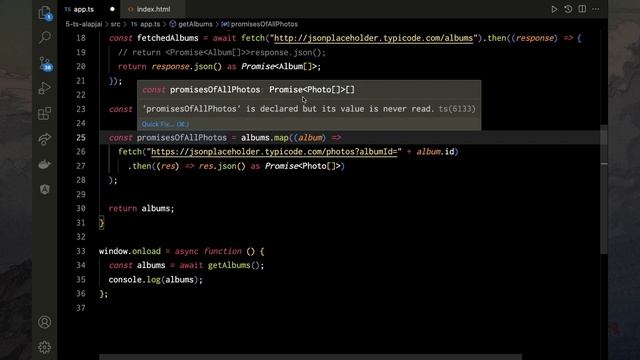Close app.ts tab via unsaved dot

click(x=112, y=9)
